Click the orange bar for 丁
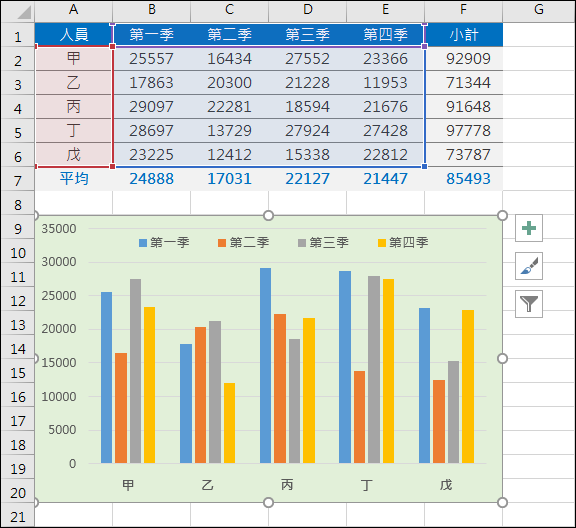Screen dimensions: 576x528 [359, 417]
